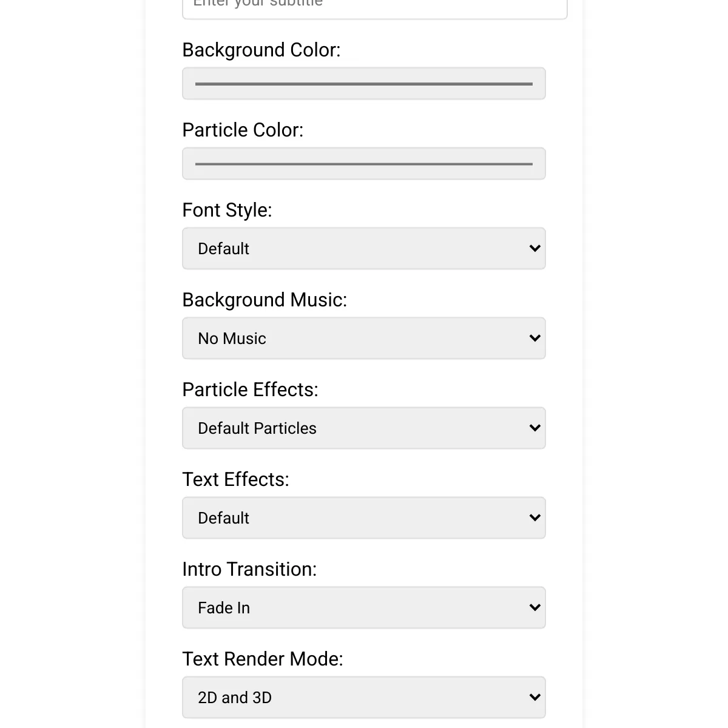Screen dimensions: 728x728
Task: Focus the subtitle text input field
Action: [x=375, y=7]
